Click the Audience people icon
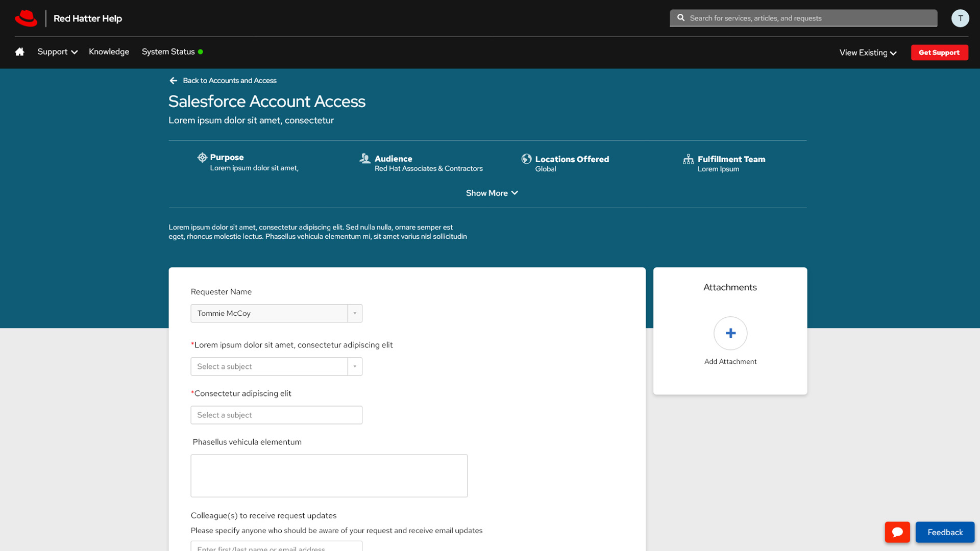The height and width of the screenshot is (551, 980). [x=365, y=159]
